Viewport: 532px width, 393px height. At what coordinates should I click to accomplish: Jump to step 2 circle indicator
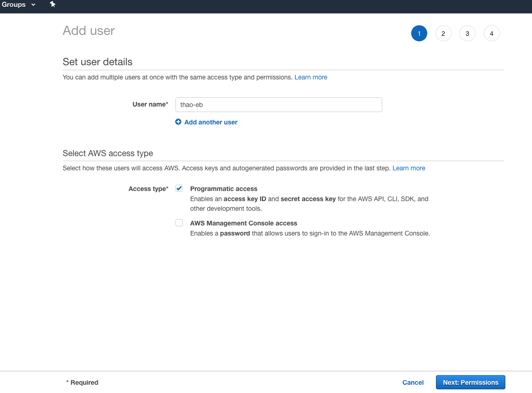tap(443, 34)
